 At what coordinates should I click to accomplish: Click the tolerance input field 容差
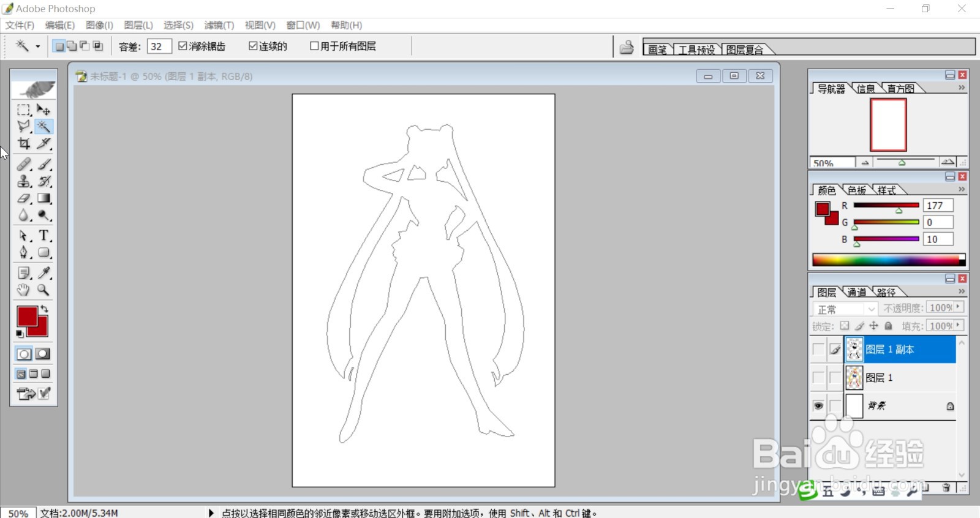159,46
